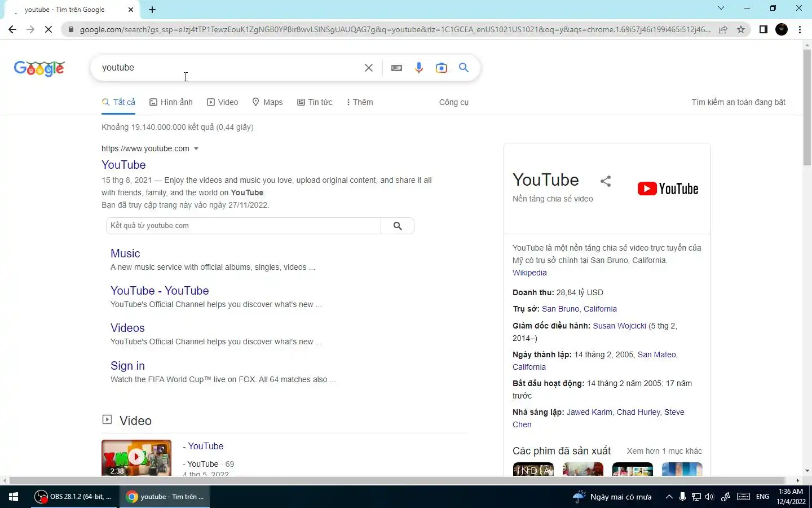Open the 'Jawed Karim' link
This screenshot has height=508, width=812.
coord(589,412)
